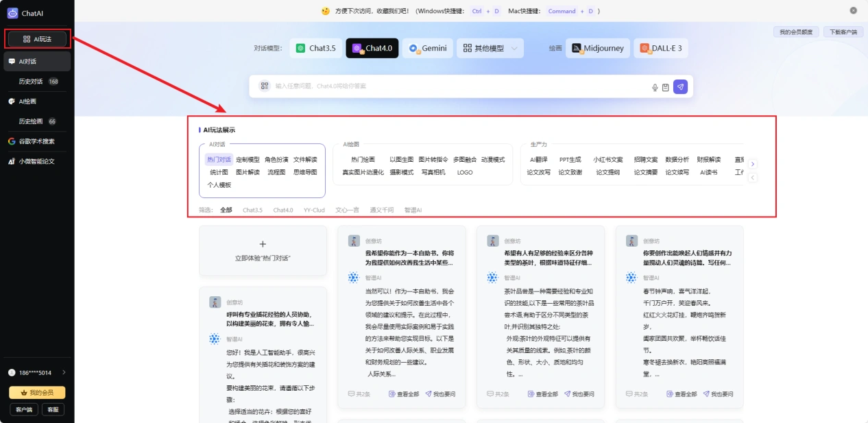The image size is (868, 423).
Task: Click the 我的会员 button
Action: coord(37,393)
